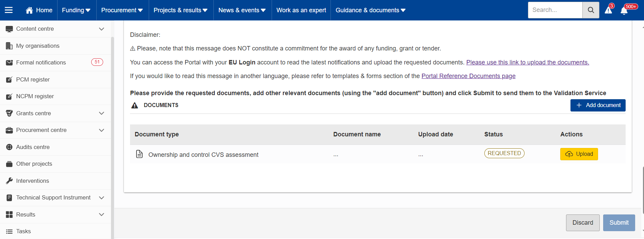
Task: Click the Technical Support Instrument icon
Action: (9, 198)
